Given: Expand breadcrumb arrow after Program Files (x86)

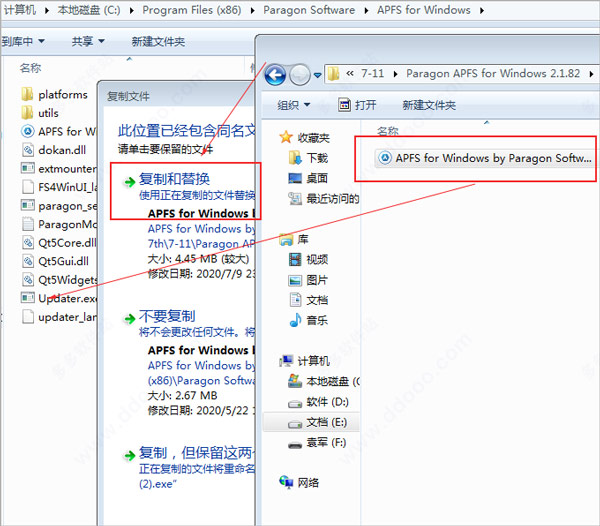Looking at the screenshot, I should 253,10.
